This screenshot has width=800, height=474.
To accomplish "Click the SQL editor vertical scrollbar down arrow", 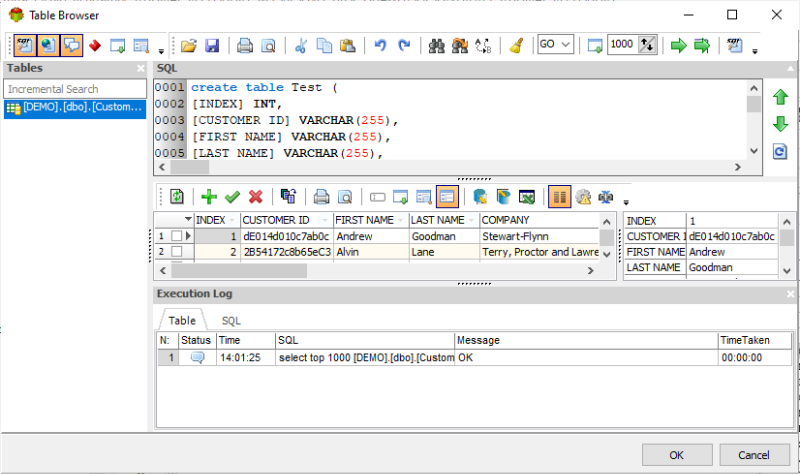I will (x=754, y=151).
